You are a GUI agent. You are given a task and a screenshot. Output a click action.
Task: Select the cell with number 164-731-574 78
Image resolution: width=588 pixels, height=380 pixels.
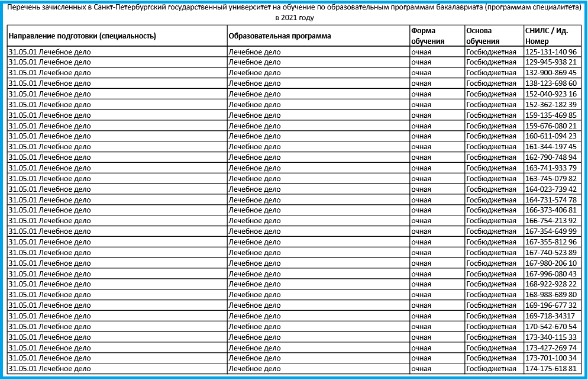pyautogui.click(x=553, y=199)
